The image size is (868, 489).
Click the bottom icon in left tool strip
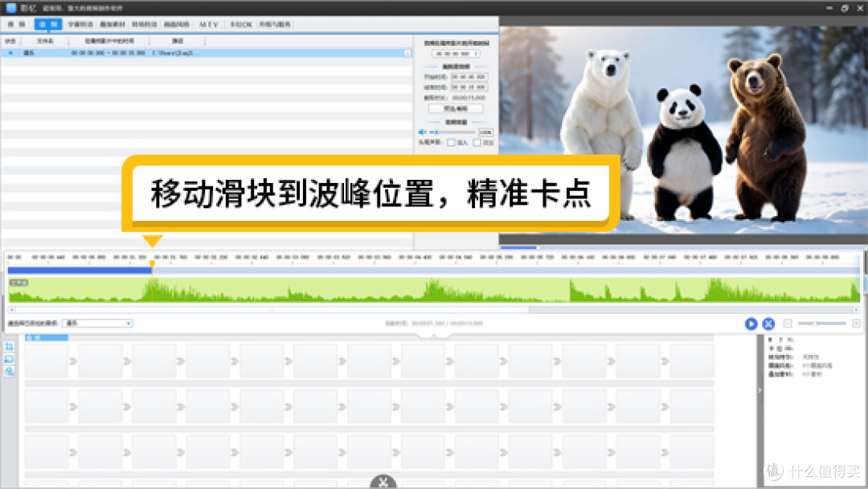9,371
